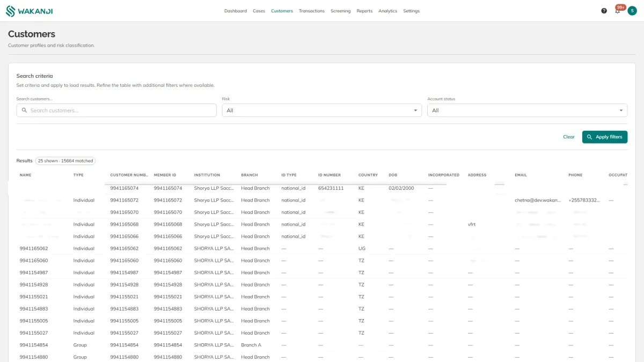Sort by the TYPE column header
644x362 pixels.
click(78, 175)
